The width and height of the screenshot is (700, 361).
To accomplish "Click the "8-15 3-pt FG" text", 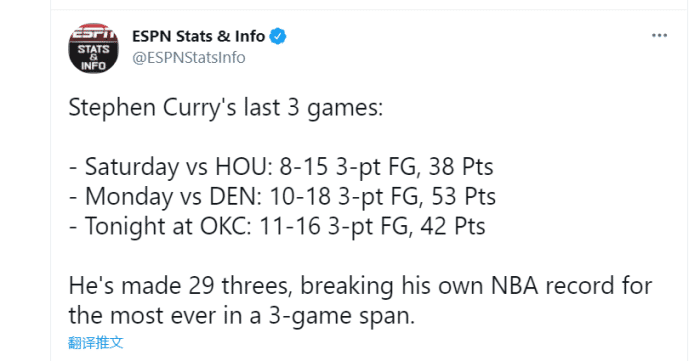I will [x=348, y=167].
